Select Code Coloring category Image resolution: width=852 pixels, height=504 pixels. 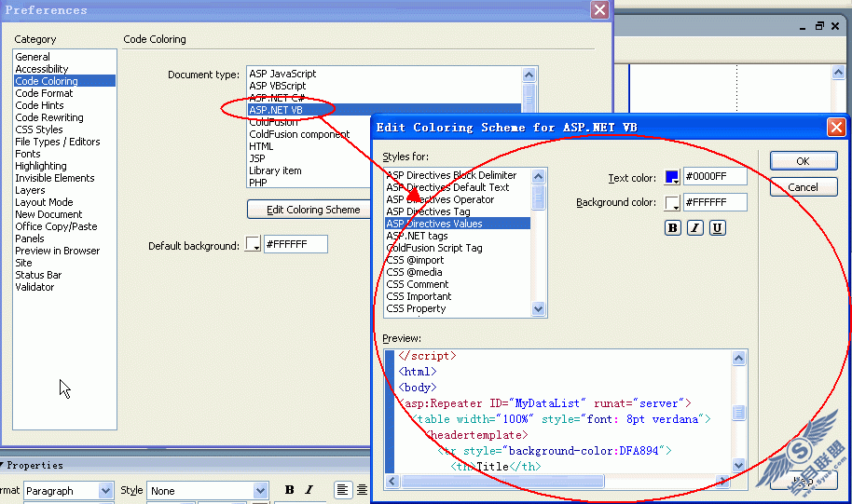[x=64, y=81]
